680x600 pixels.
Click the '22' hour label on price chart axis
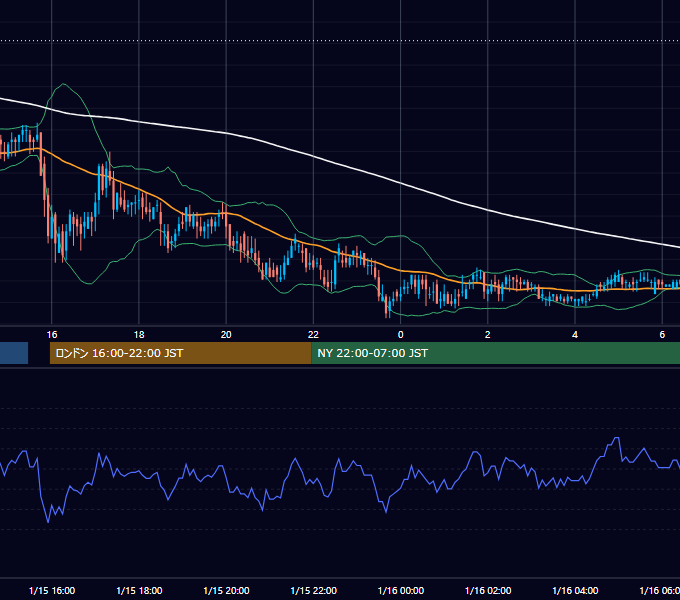(x=313, y=335)
